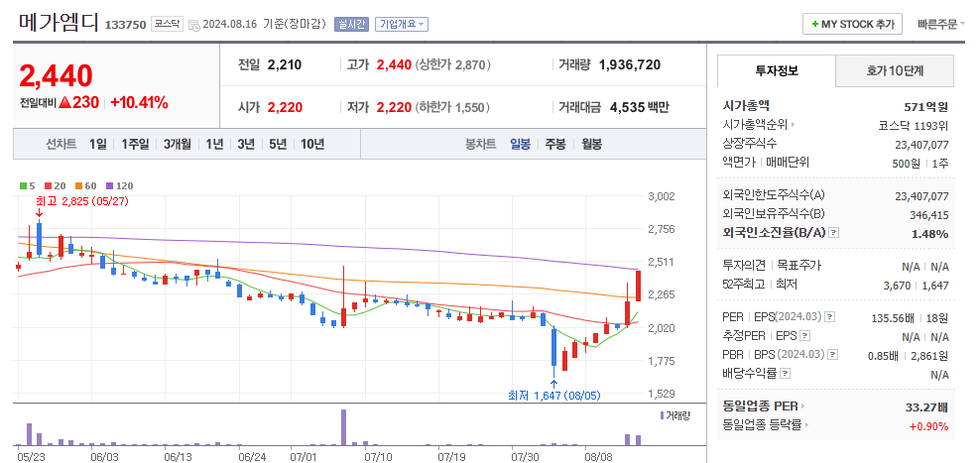Open the help icon beside 외국인소진율(B/A)
Screen dimensions: 980x463
click(833, 232)
